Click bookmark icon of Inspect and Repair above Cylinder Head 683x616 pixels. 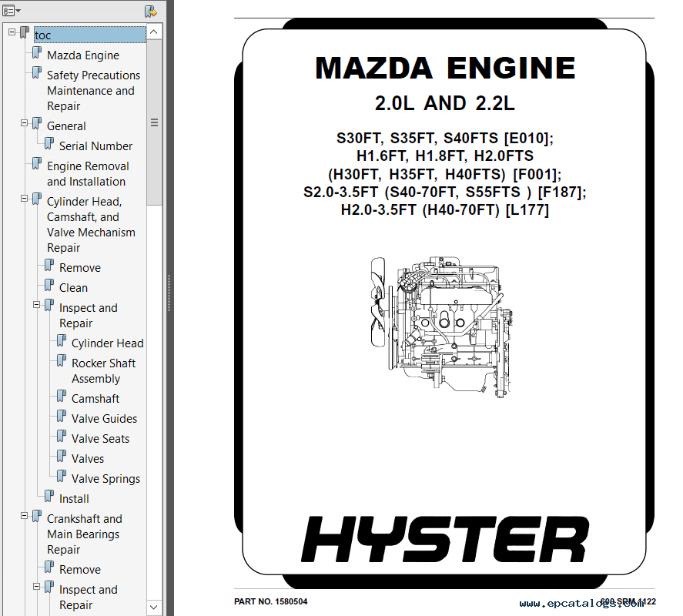pos(49,306)
